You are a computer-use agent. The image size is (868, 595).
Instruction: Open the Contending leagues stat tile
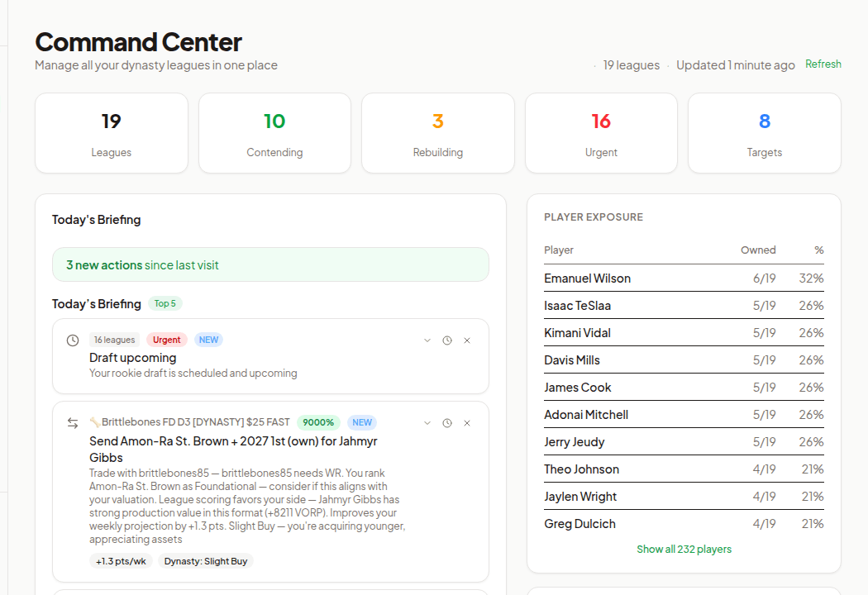click(274, 133)
